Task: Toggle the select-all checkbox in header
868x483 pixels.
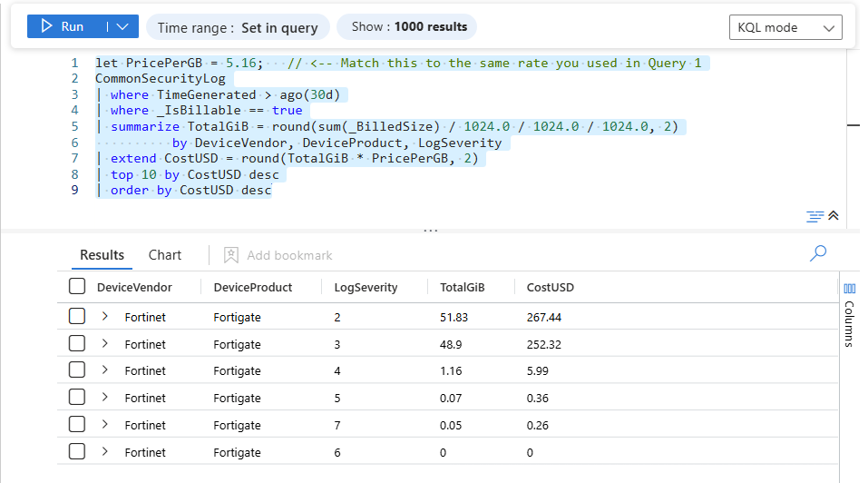Action: coord(78,287)
